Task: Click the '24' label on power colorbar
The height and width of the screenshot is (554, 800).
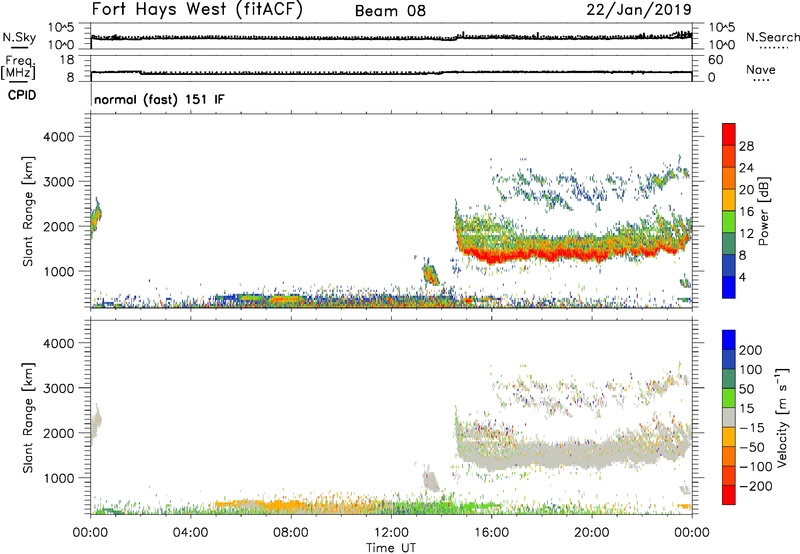Action: [746, 168]
